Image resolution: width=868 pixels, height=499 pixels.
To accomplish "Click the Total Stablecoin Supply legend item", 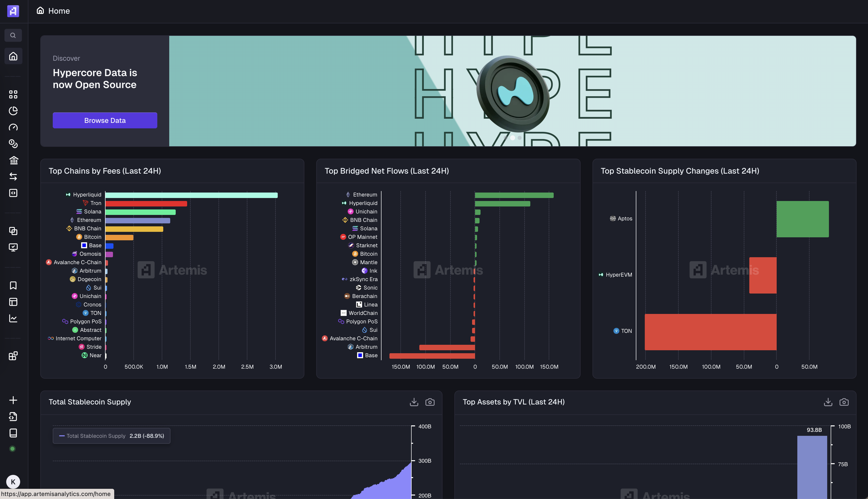I will [96, 436].
